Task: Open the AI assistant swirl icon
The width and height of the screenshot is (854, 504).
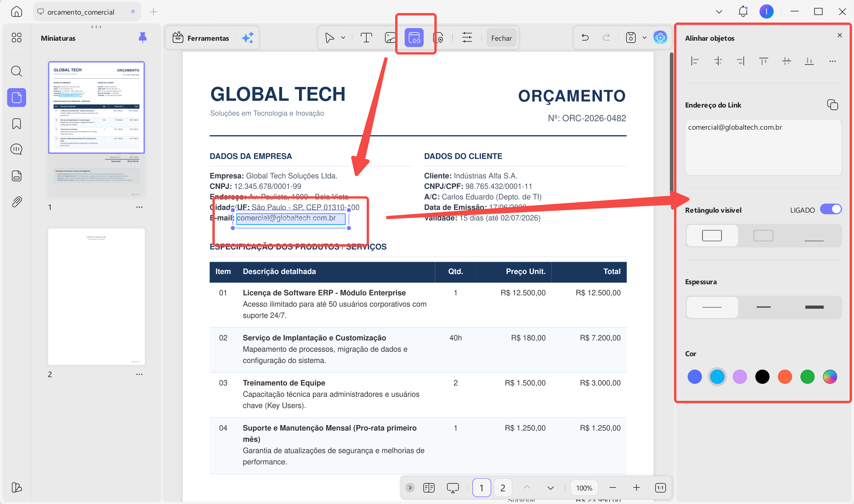Action: tap(660, 38)
